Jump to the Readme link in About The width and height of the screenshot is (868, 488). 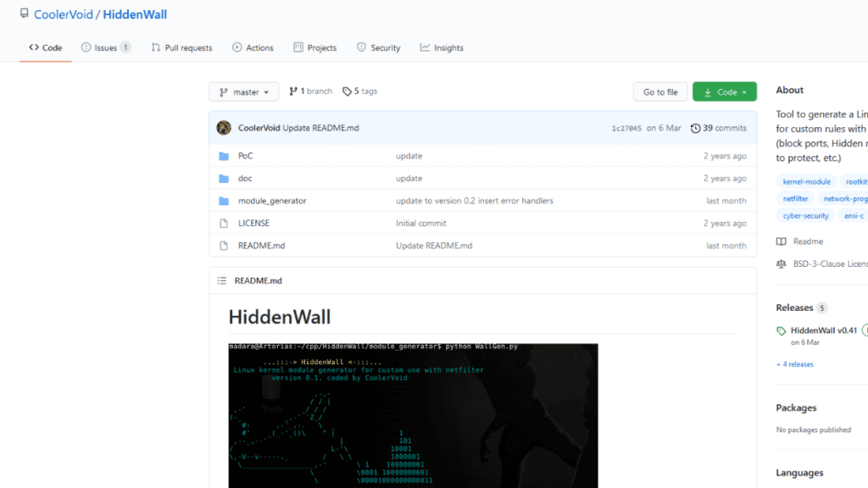click(x=808, y=241)
